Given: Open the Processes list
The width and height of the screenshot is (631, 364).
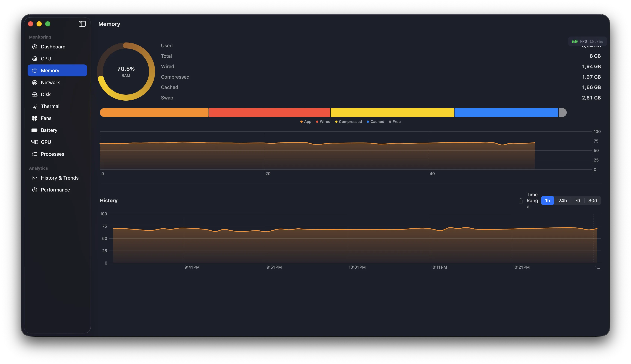Looking at the screenshot, I should point(52,154).
